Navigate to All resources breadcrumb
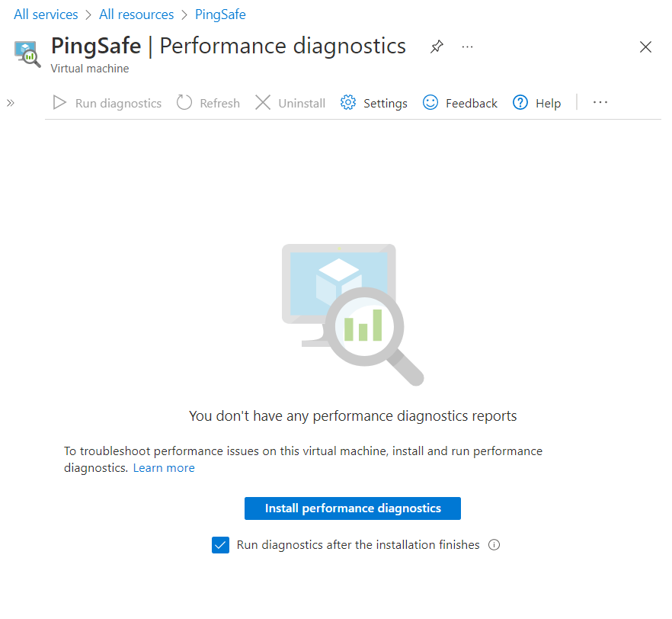672x619 pixels. tap(136, 14)
